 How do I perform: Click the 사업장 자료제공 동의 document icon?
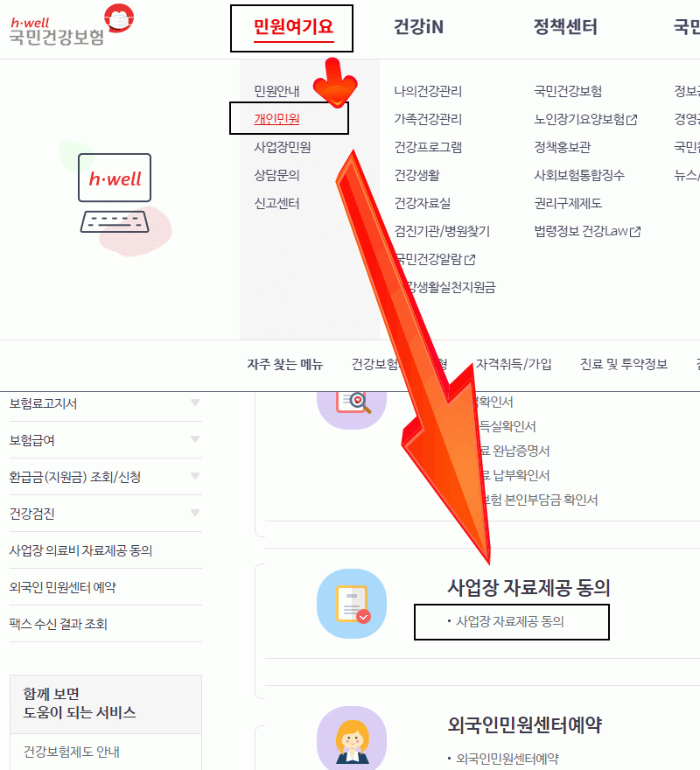[x=352, y=604]
